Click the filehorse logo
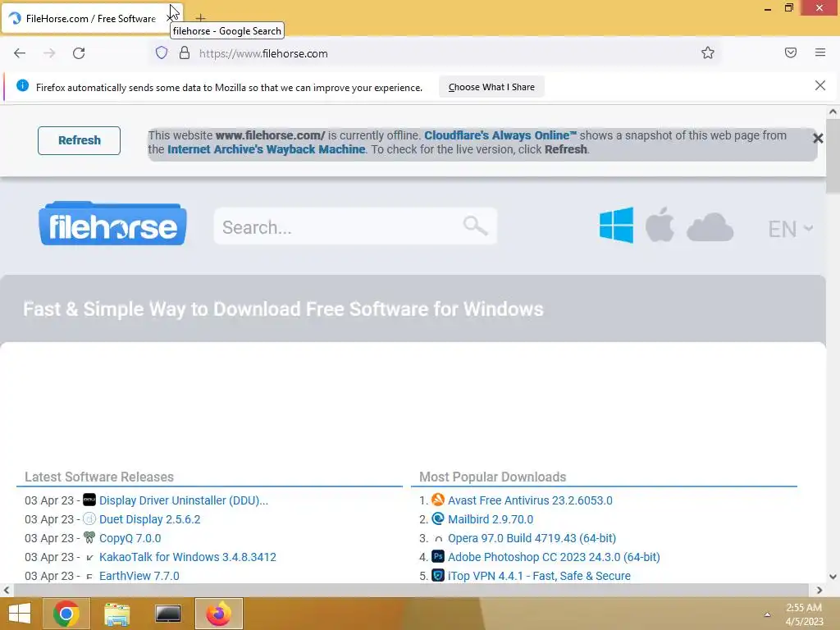840x630 pixels. click(112, 224)
